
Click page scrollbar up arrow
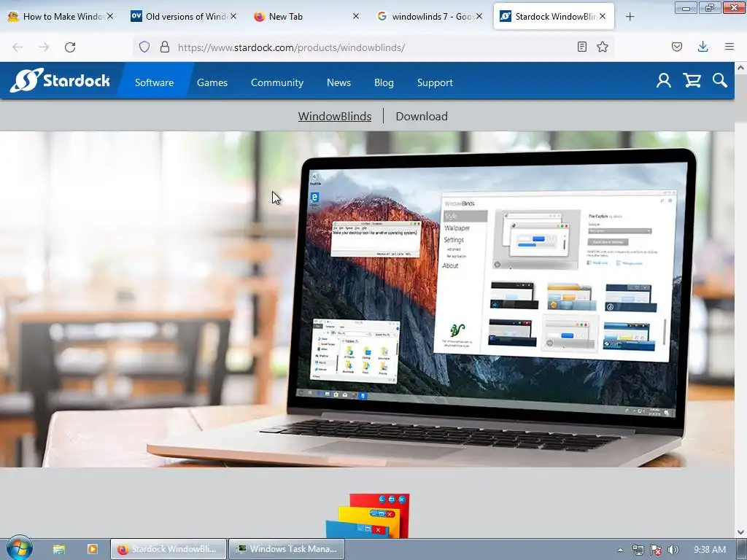point(741,68)
